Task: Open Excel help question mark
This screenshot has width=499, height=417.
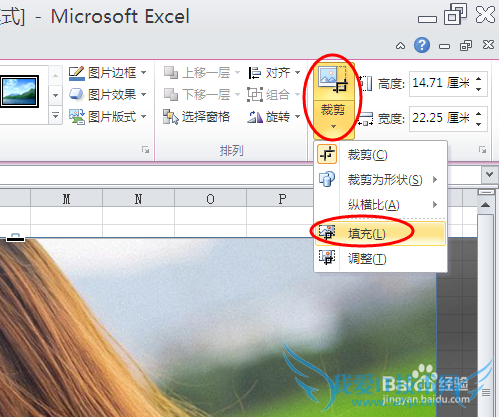Action: point(422,45)
